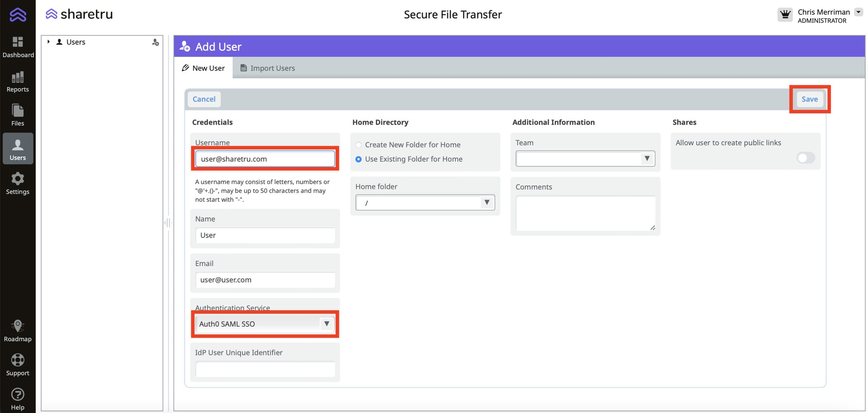Click inside the Comments text area

(585, 213)
